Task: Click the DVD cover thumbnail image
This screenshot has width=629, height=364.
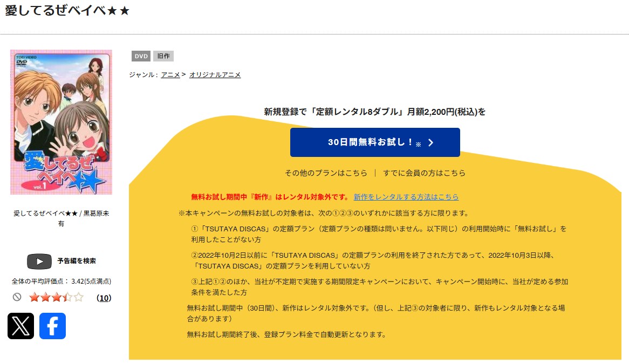Action: point(61,122)
